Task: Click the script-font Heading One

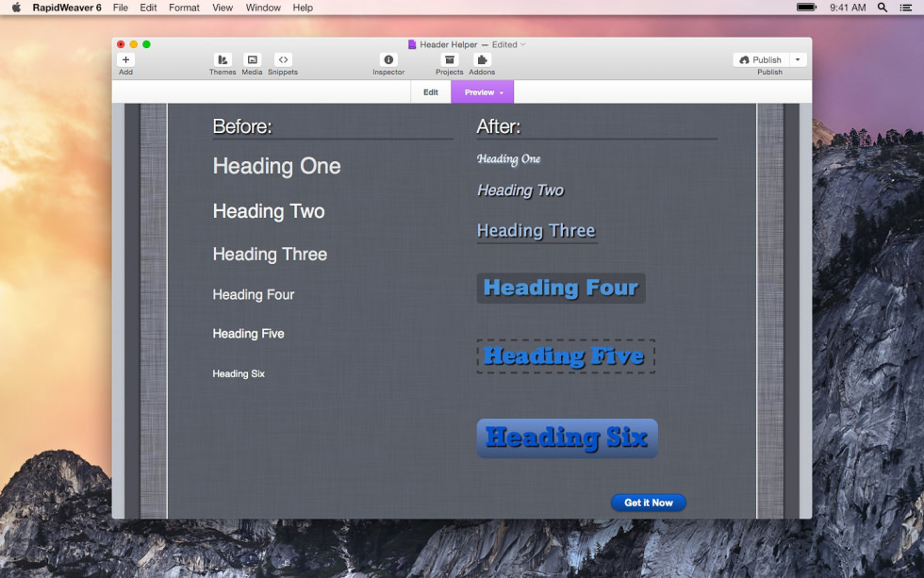Action: 508,159
